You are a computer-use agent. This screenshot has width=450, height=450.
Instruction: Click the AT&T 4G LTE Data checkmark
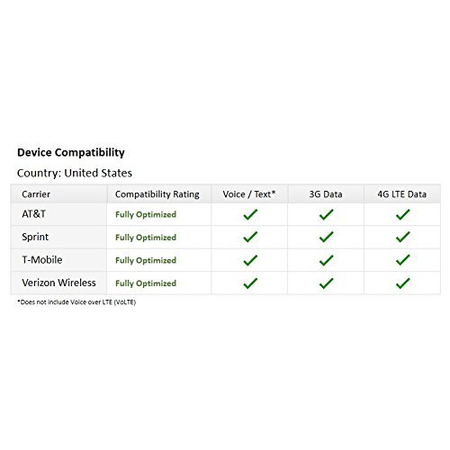(403, 214)
